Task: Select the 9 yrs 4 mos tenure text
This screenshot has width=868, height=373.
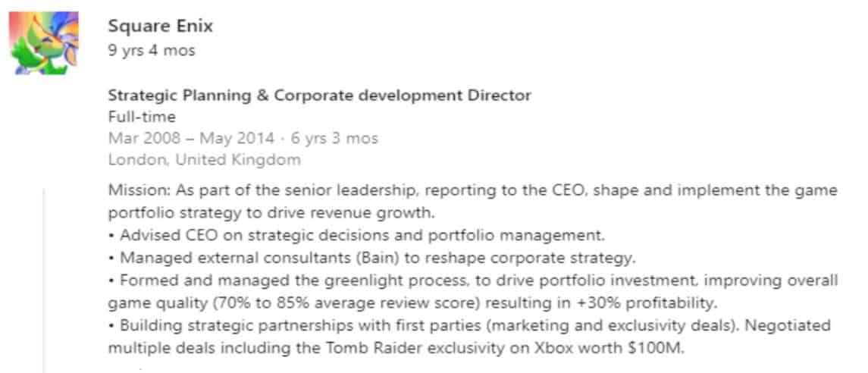Action: click(x=151, y=51)
